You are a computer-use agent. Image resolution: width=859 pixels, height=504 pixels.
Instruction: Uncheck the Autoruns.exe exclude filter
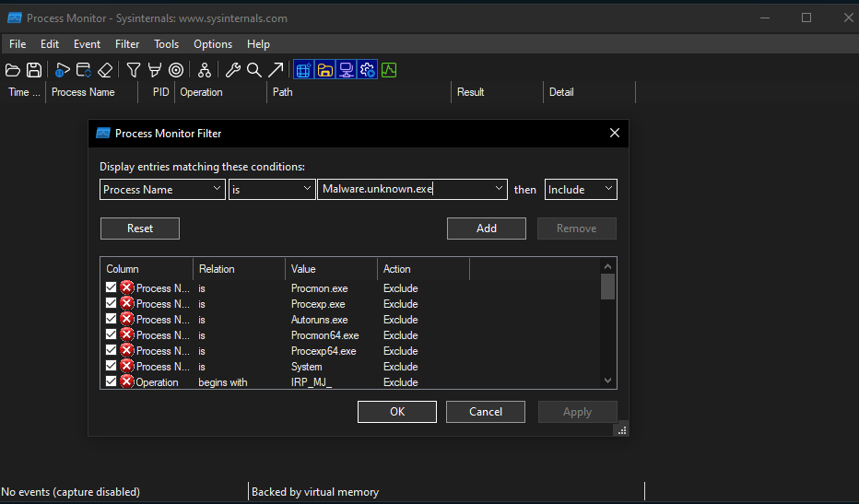point(112,319)
